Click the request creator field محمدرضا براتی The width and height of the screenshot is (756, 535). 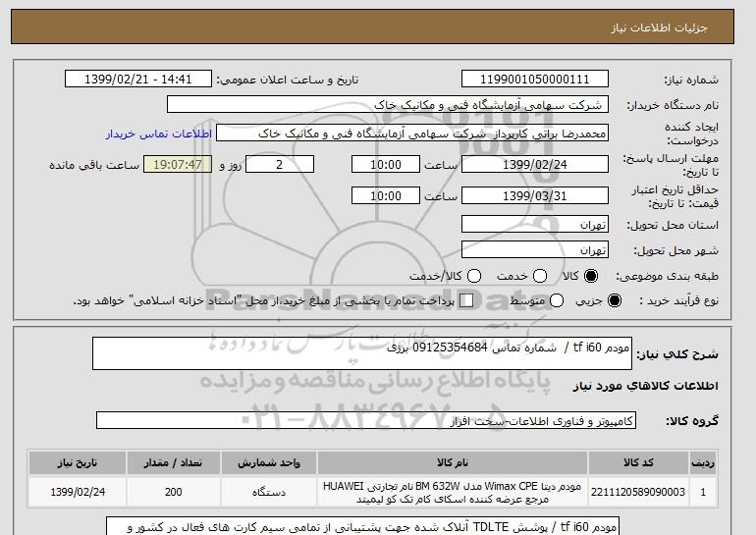tap(412, 134)
